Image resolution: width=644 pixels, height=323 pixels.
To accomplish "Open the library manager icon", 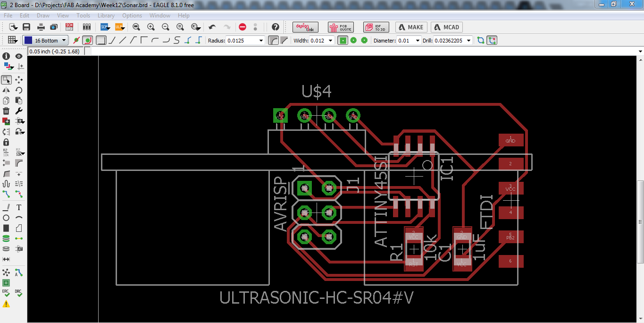I will pos(86,27).
